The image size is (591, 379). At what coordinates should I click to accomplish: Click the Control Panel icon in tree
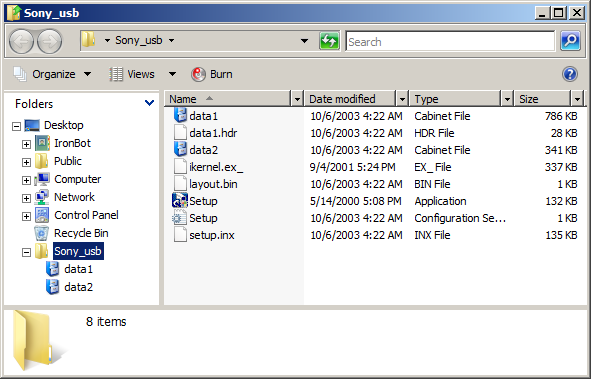(x=42, y=215)
